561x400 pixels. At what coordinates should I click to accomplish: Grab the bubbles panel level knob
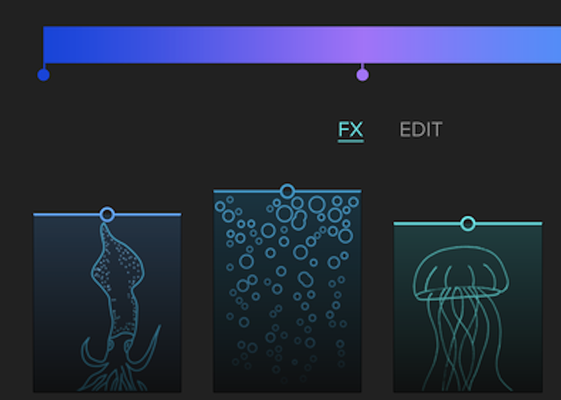(x=287, y=191)
